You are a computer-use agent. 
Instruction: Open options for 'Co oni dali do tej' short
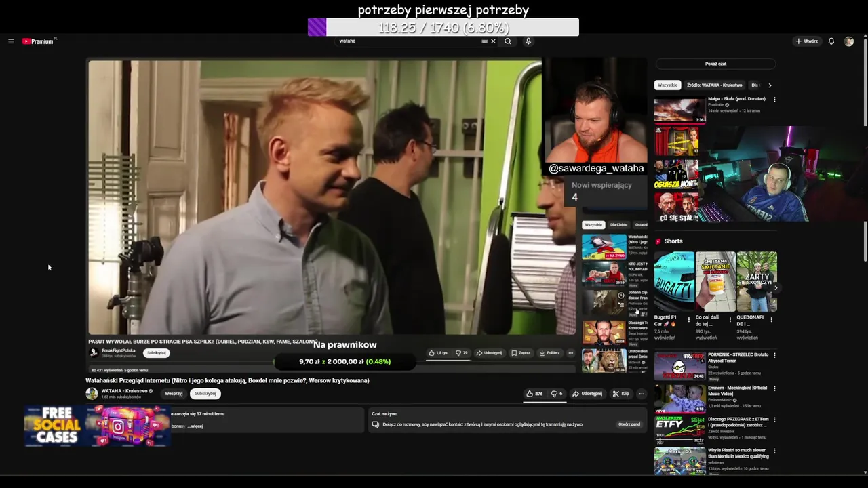[730, 319]
